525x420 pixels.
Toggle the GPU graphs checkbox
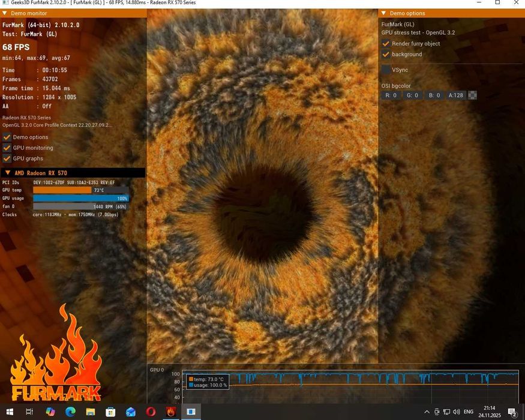coord(7,158)
